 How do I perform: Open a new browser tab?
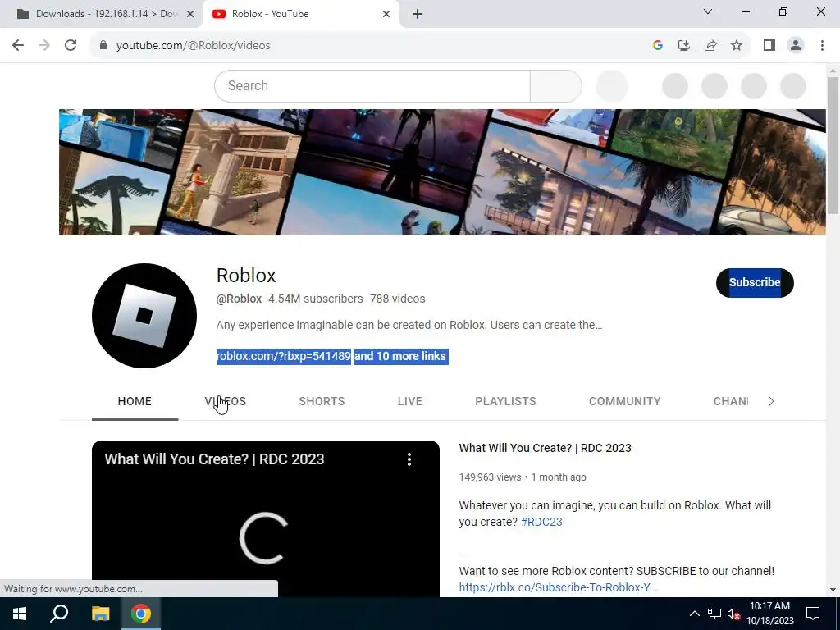click(418, 14)
